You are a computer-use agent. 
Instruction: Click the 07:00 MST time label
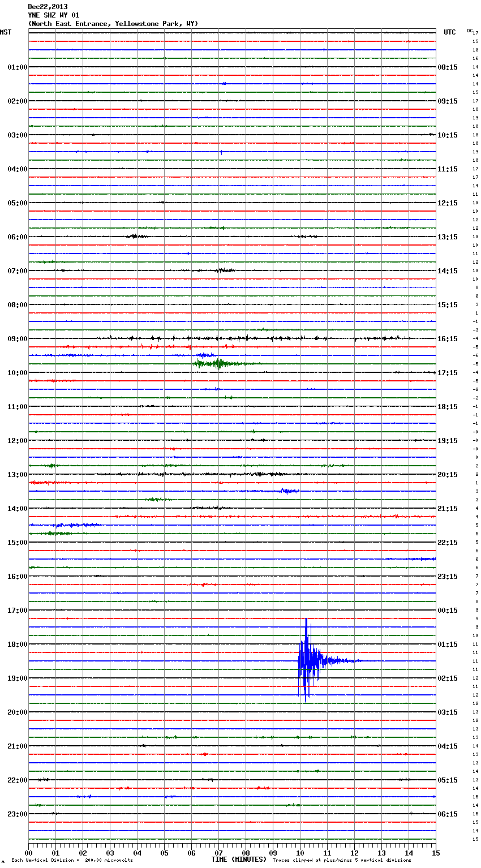click(17, 271)
